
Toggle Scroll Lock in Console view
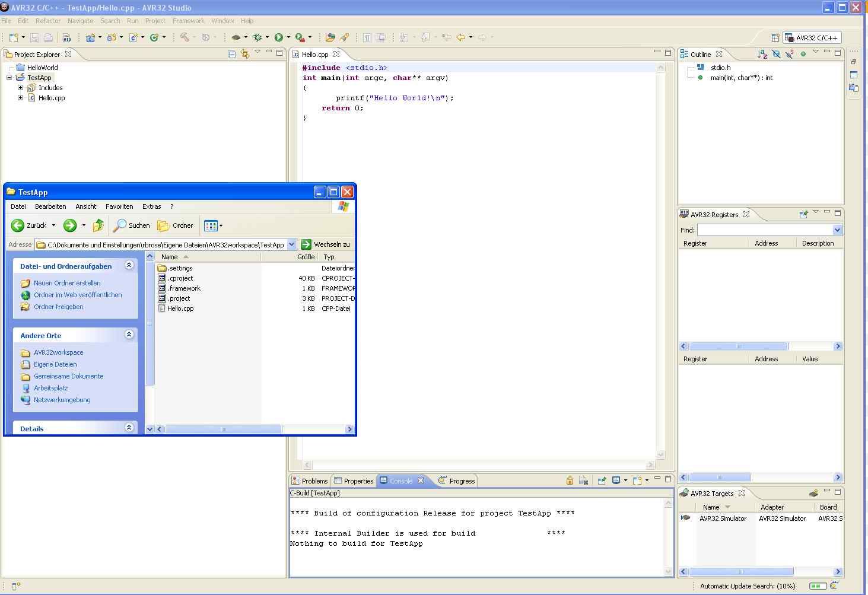coord(570,481)
